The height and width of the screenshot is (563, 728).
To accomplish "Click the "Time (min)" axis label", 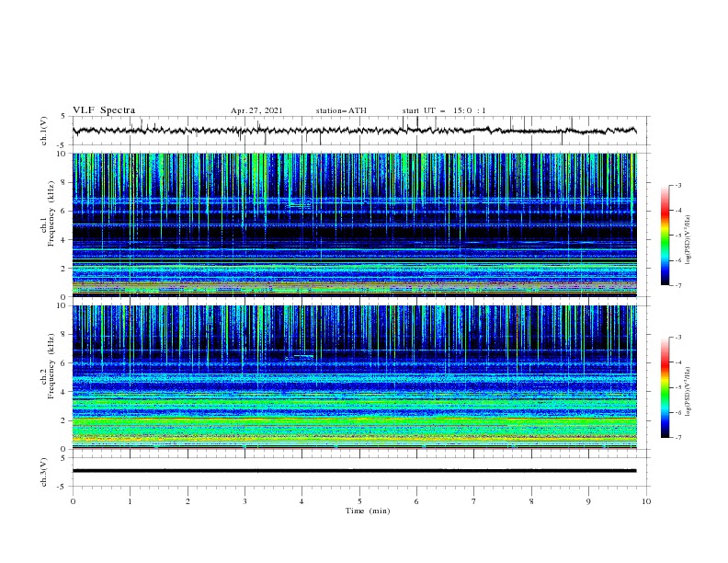I will [368, 511].
